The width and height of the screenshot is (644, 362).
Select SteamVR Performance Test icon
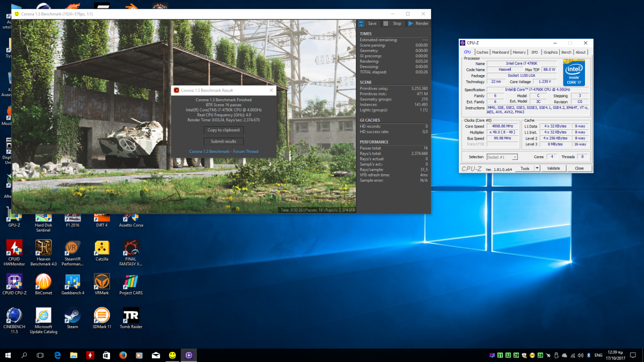click(72, 253)
